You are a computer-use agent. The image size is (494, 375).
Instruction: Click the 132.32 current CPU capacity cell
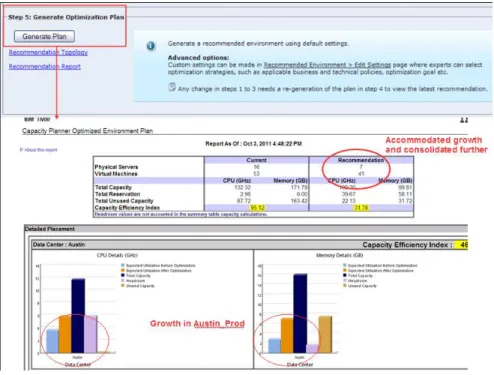(242, 187)
